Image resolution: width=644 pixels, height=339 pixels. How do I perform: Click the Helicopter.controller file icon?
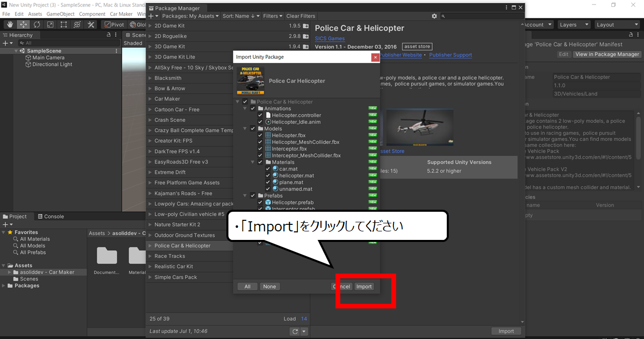(268, 115)
